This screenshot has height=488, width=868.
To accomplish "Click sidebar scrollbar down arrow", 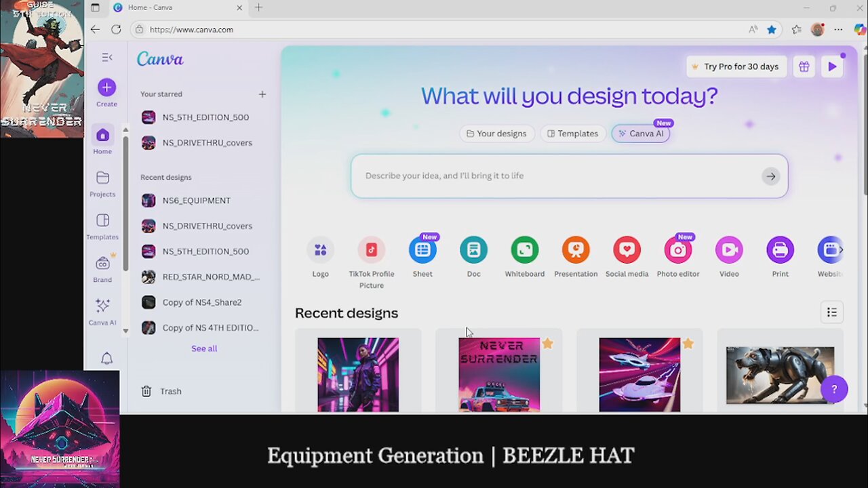I will (125, 331).
